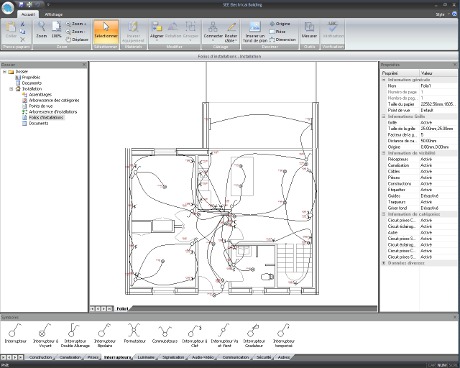Collapse Information de visibilité section
Image resolution: width=460 pixels, height=368 pixels.
pos(384,153)
